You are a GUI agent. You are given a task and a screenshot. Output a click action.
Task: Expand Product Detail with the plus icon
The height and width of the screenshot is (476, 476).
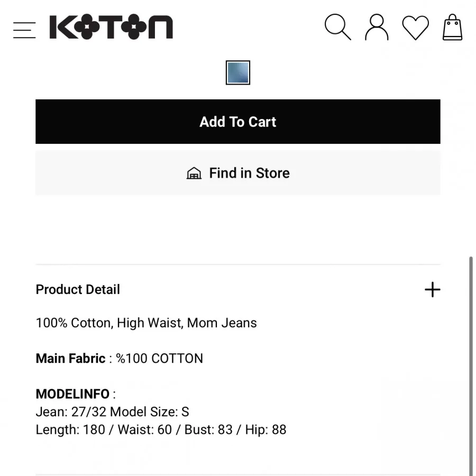(x=432, y=289)
